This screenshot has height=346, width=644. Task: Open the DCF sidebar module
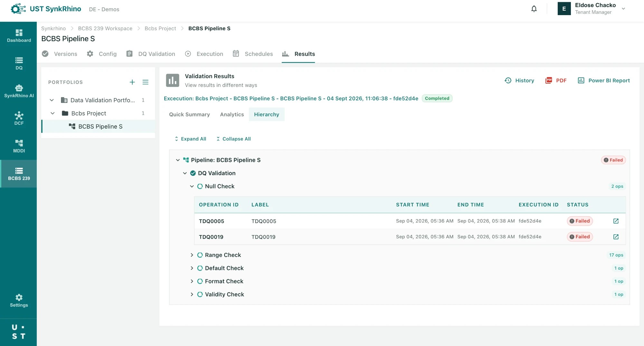[x=19, y=119]
